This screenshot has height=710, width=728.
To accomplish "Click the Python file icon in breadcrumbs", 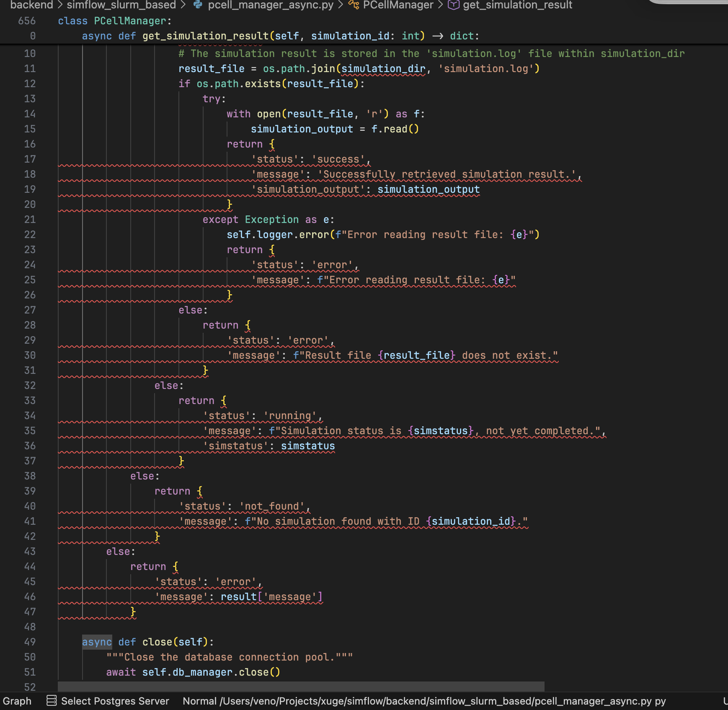I will click(198, 5).
